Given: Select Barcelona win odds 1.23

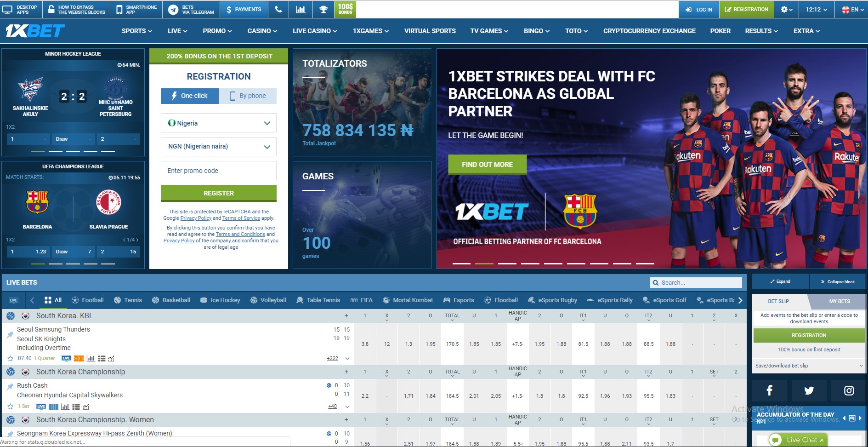Looking at the screenshot, I should tap(28, 252).
